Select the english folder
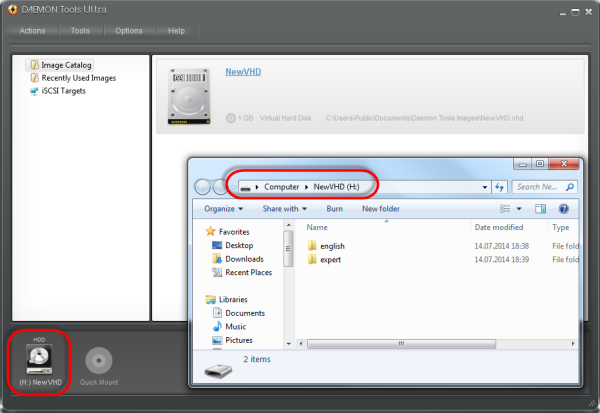 click(332, 246)
